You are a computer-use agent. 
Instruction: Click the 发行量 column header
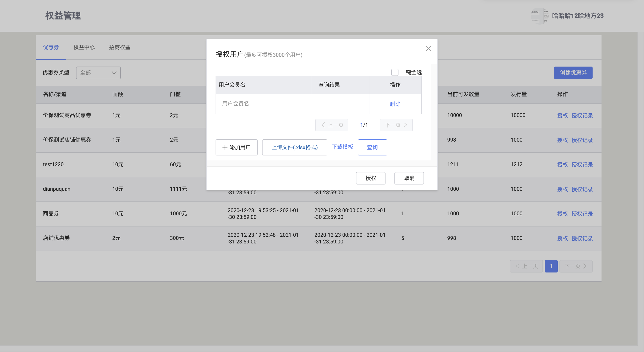click(519, 94)
